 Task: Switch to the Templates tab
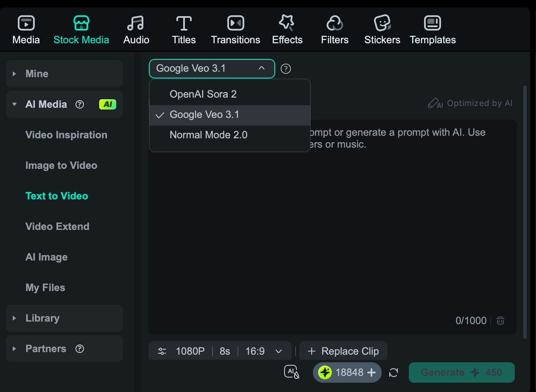433,28
